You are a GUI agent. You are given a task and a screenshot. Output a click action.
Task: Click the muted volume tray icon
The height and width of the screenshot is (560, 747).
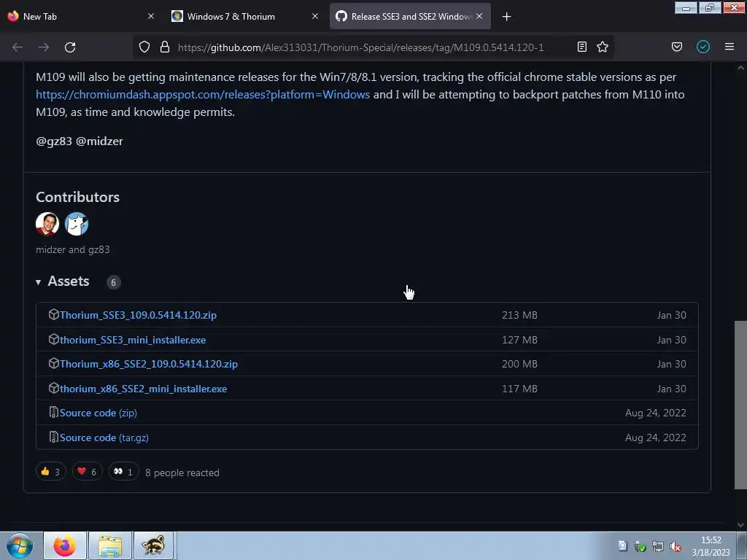pyautogui.click(x=676, y=547)
